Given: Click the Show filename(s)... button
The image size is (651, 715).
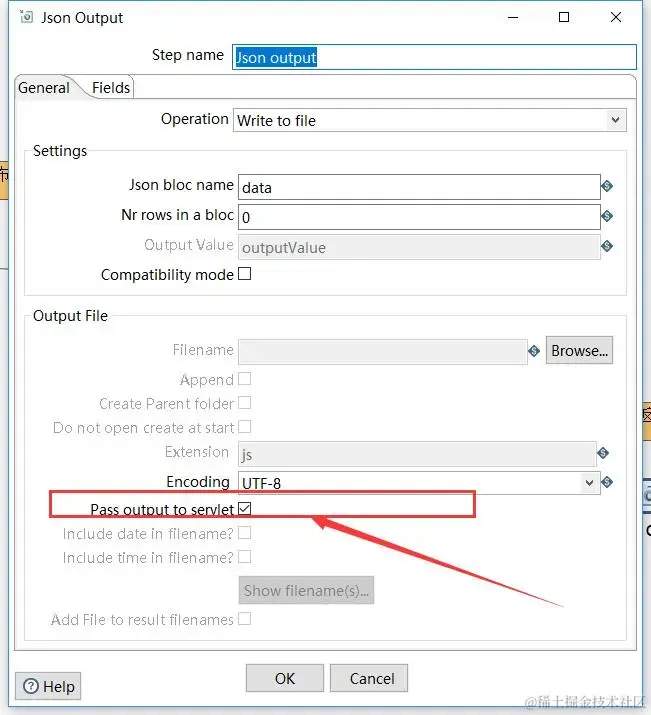Looking at the screenshot, I should pyautogui.click(x=306, y=591).
